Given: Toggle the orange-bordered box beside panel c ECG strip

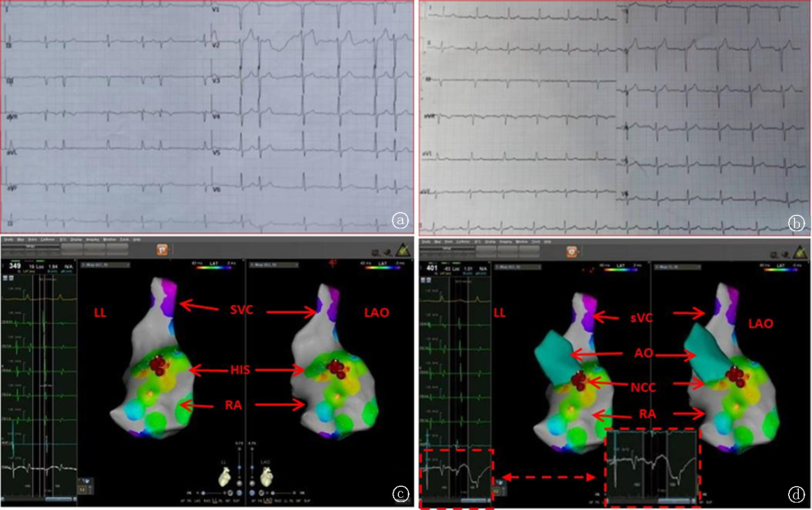Looking at the screenshot, I should (x=83, y=490).
